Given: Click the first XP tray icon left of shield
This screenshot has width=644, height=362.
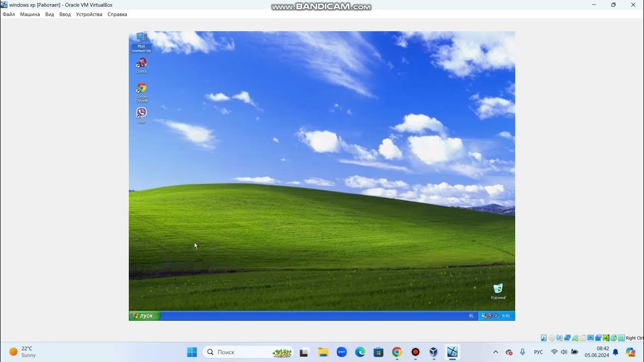Looking at the screenshot, I should tap(485, 316).
